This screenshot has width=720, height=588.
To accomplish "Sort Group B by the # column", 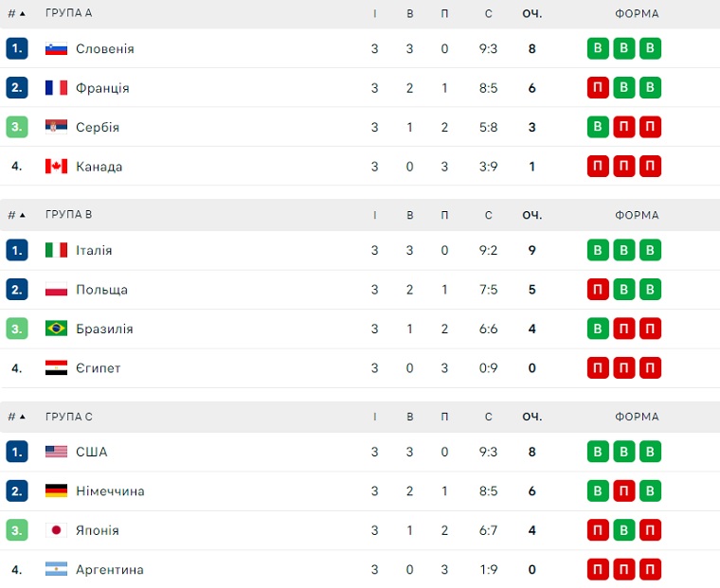I will coord(16,215).
